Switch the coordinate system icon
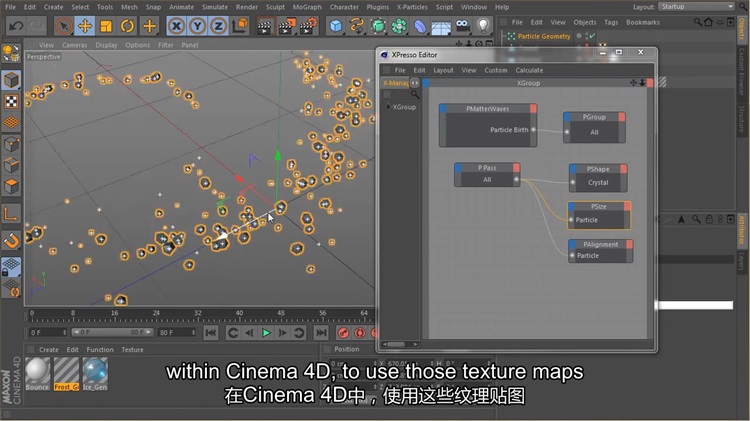750x421 pixels. coord(240,26)
